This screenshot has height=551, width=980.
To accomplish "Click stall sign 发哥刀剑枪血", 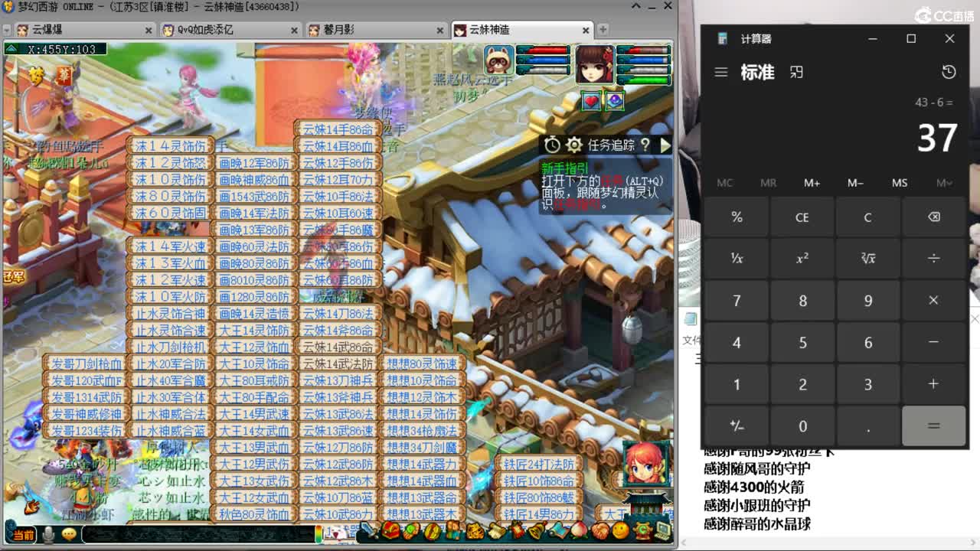I will (87, 364).
